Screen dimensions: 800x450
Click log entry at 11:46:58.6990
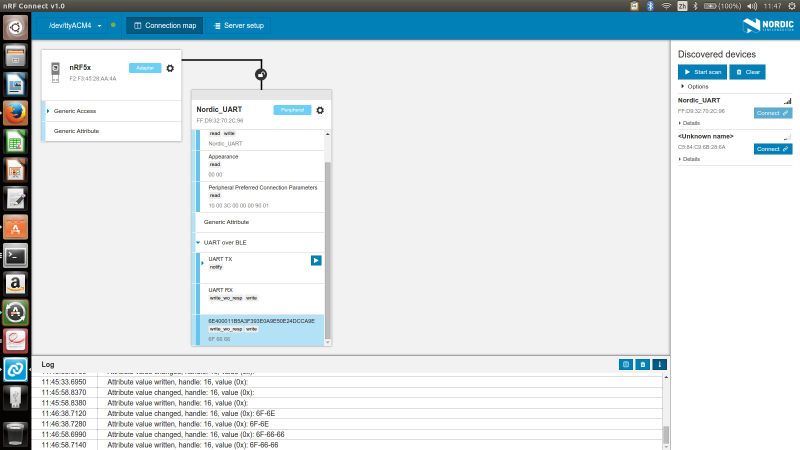(347, 435)
